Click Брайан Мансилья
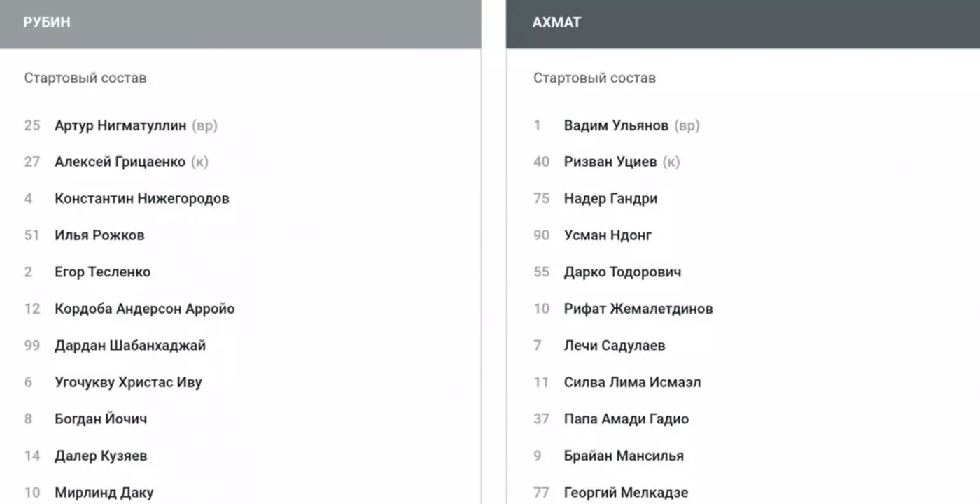980x504 pixels. [624, 456]
